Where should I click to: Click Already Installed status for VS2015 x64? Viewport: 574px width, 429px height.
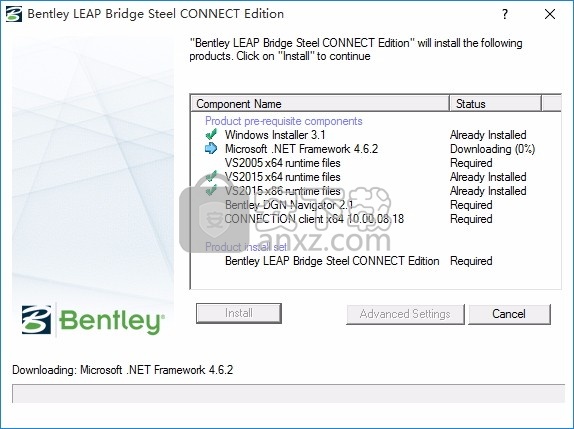click(488, 177)
